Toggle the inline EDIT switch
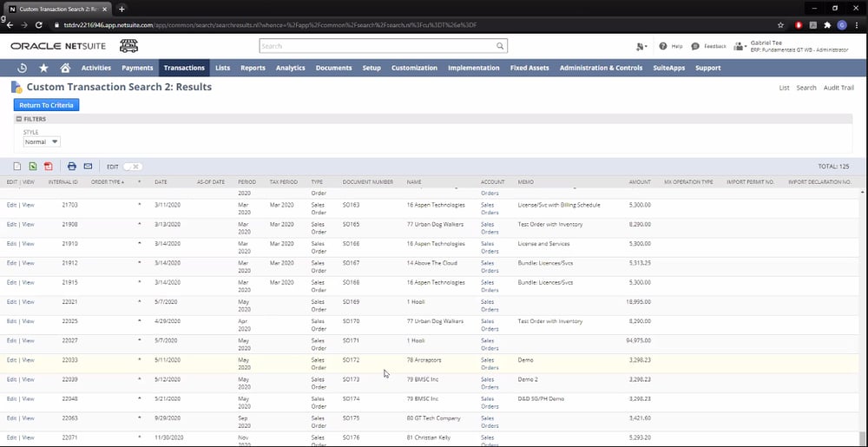Screen dimensions: 868x447 [x=133, y=167]
